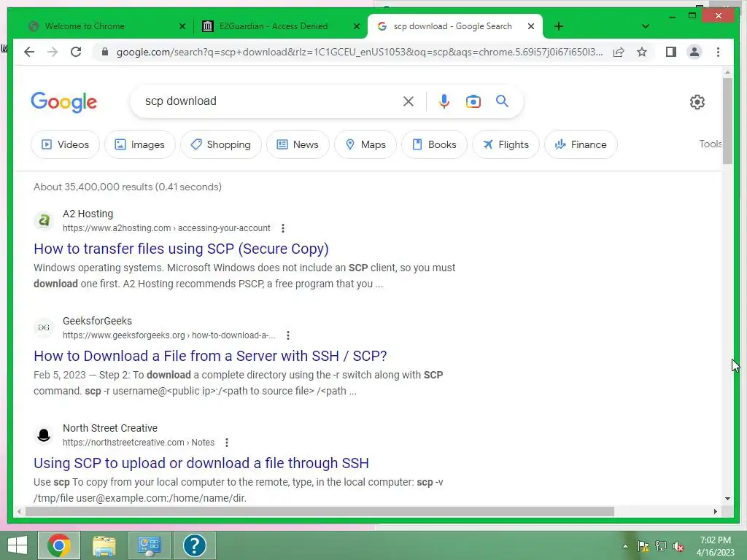Open File Explorer from the taskbar

coord(104,545)
